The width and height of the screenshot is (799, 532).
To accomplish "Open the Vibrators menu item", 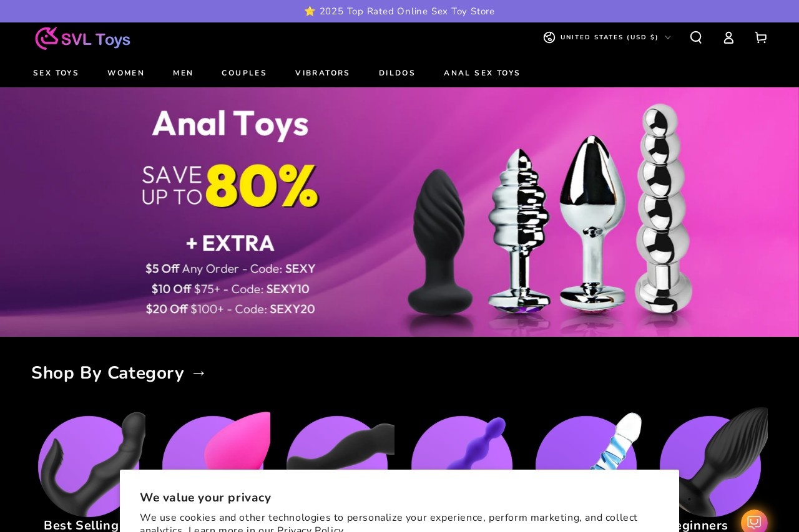I will coord(323,73).
